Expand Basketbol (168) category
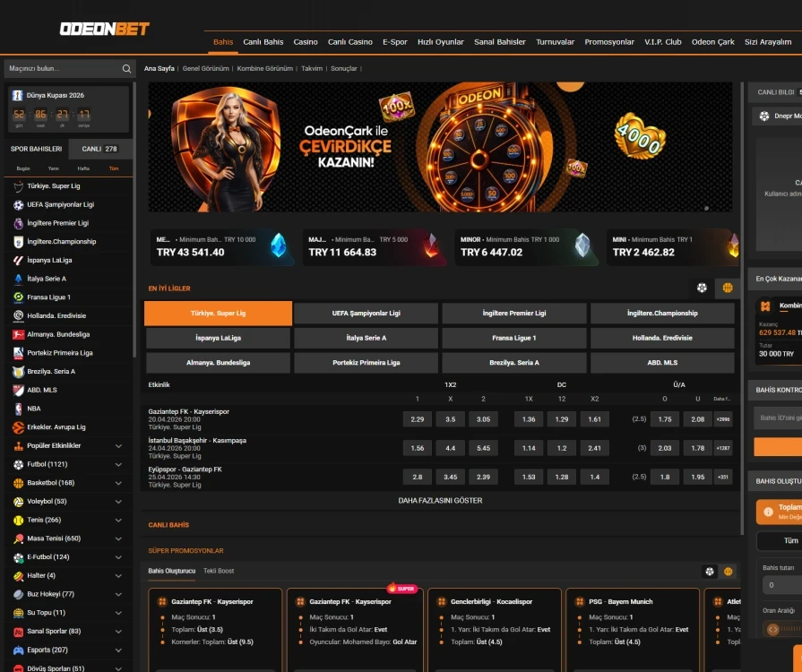The width and height of the screenshot is (802, 672). [118, 483]
